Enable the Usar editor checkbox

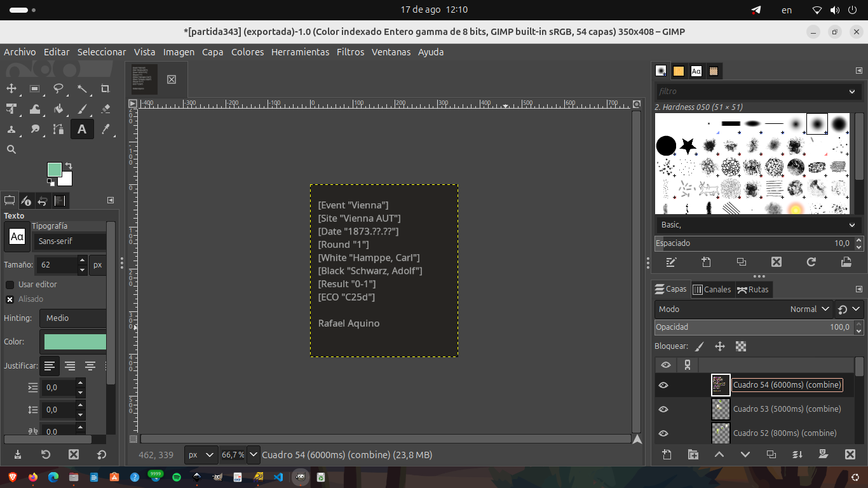(x=10, y=285)
